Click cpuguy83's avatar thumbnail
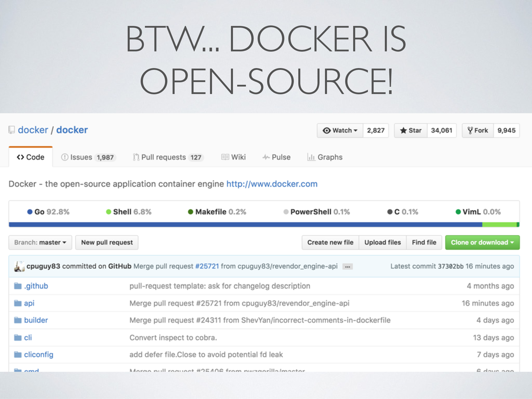The height and width of the screenshot is (399, 532). (x=19, y=266)
